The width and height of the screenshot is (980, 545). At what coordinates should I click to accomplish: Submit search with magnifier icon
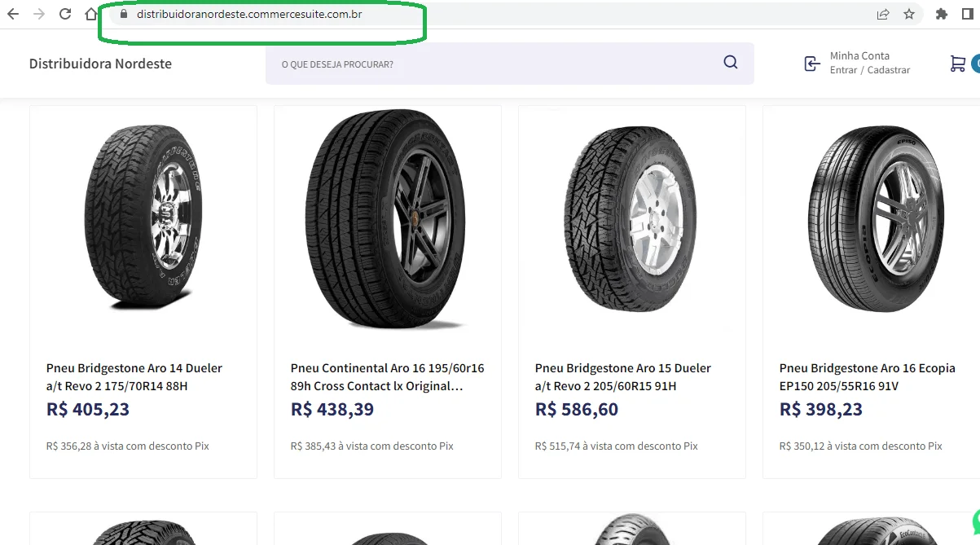[730, 63]
